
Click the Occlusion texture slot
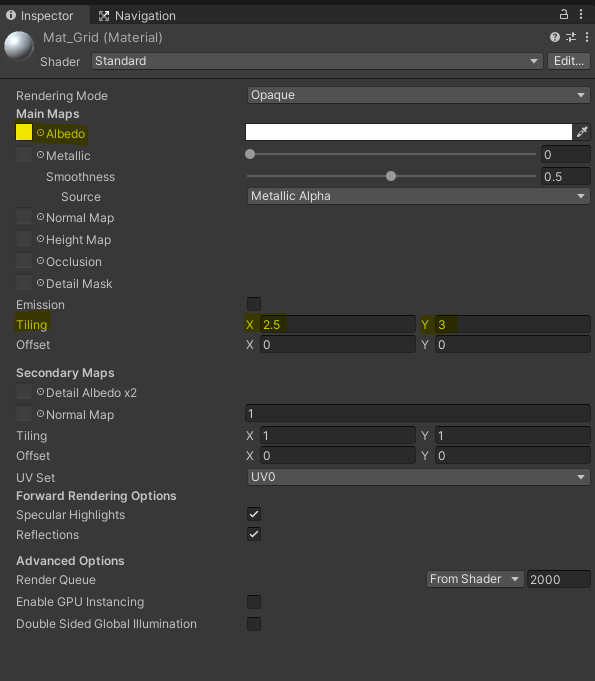[24, 261]
